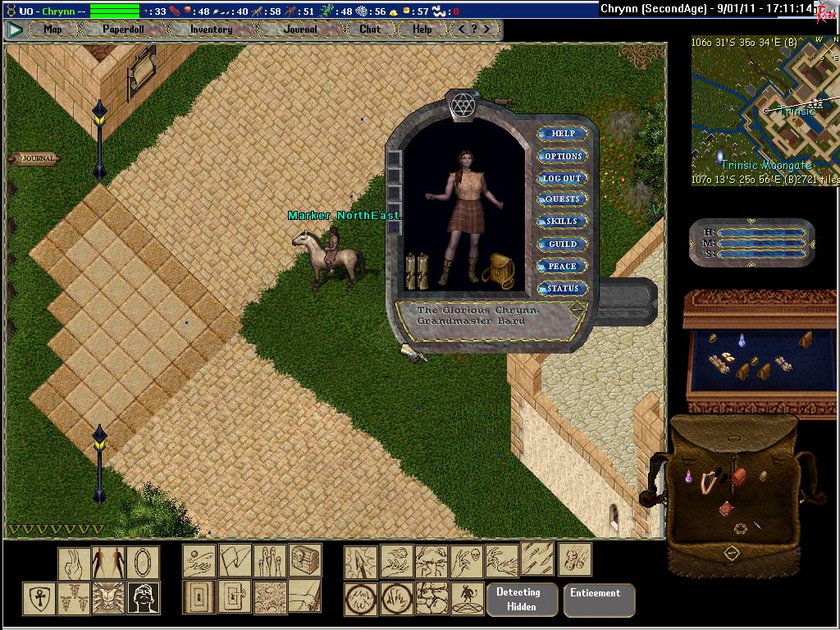Open the Inventory menu item

pyautogui.click(x=211, y=30)
